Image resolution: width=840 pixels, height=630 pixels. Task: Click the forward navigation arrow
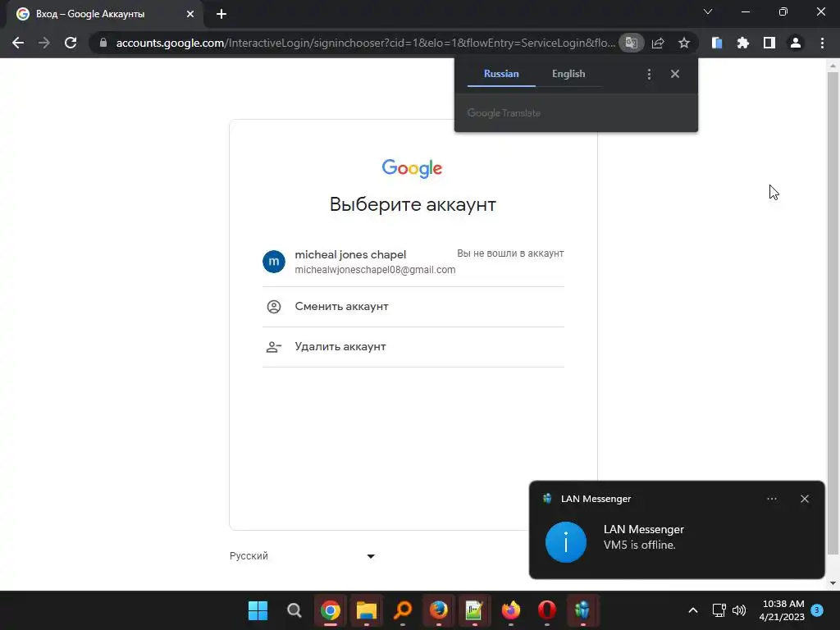pos(44,43)
